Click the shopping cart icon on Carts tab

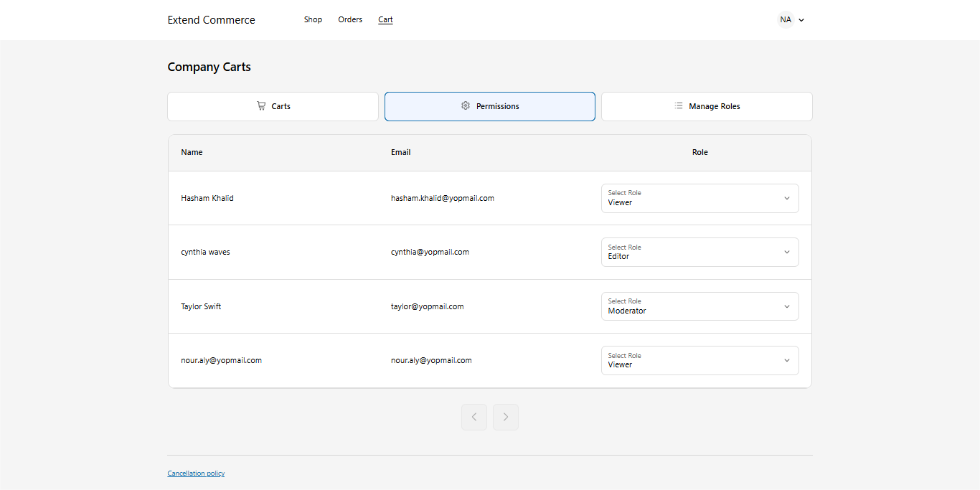[x=261, y=106]
